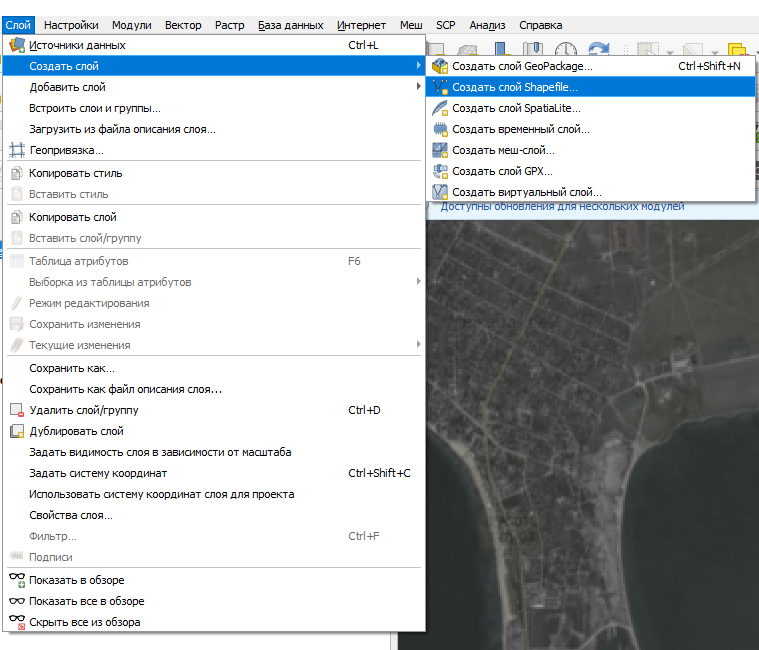Click the GeoPackage layer icon
759x650 pixels.
pos(440,66)
